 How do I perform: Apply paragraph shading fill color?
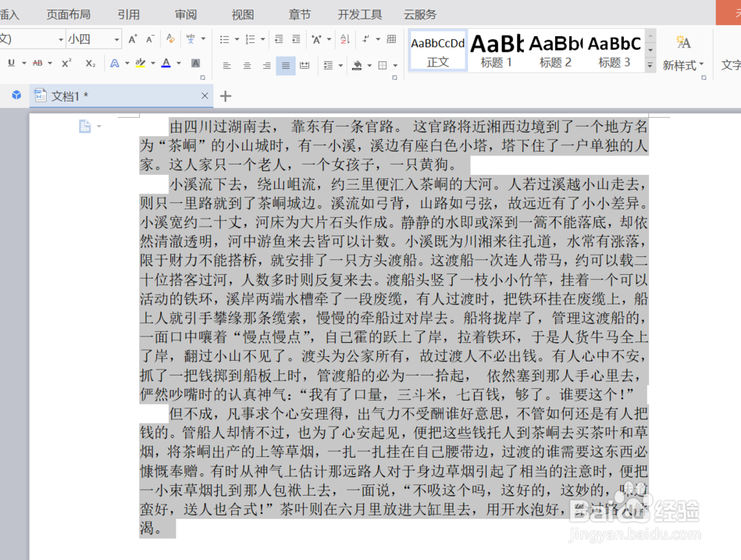point(357,65)
